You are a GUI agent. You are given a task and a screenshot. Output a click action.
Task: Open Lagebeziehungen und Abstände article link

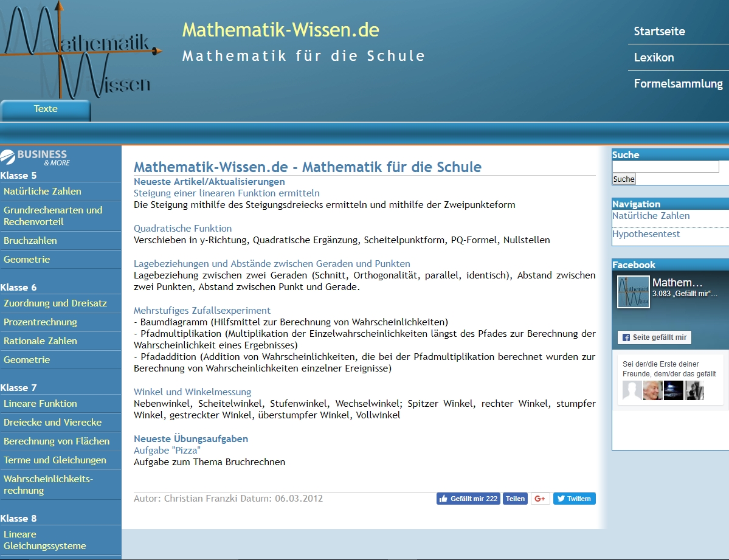pyautogui.click(x=272, y=264)
